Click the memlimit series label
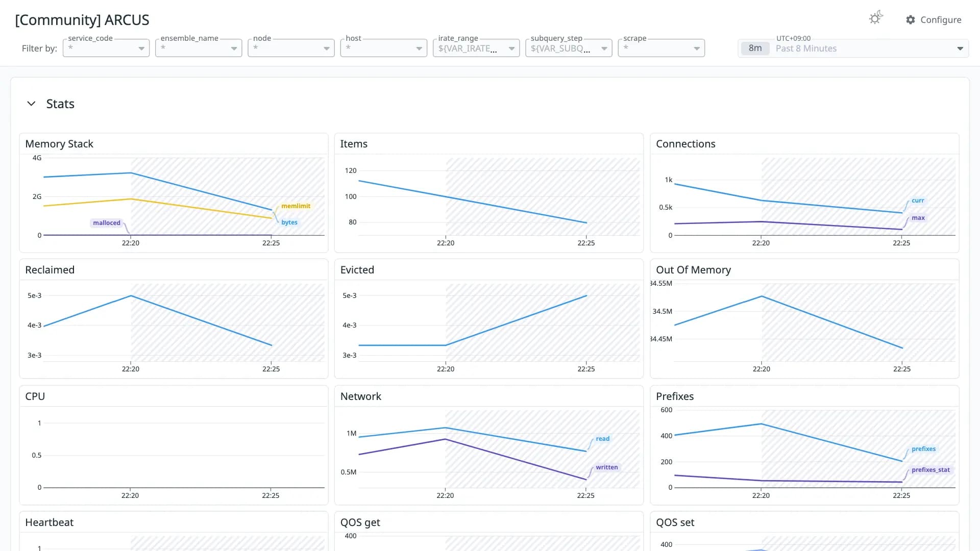This screenshot has height=551, width=980. 296,206
